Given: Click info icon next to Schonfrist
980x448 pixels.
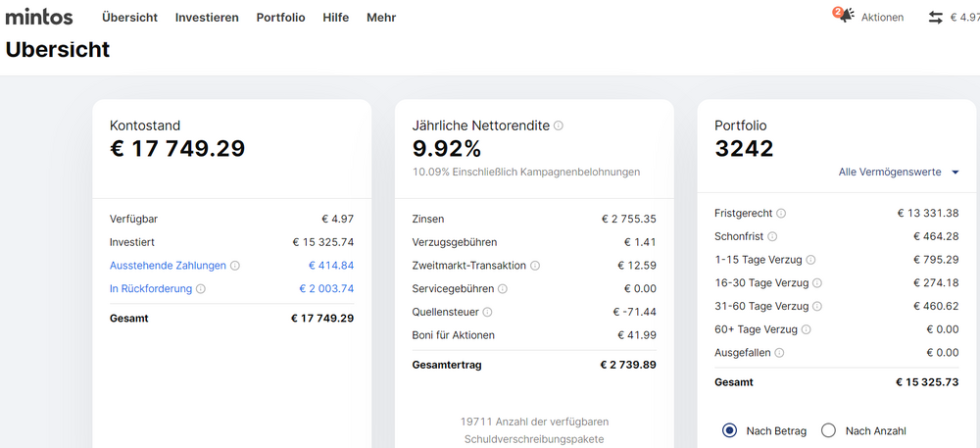Looking at the screenshot, I should [772, 237].
